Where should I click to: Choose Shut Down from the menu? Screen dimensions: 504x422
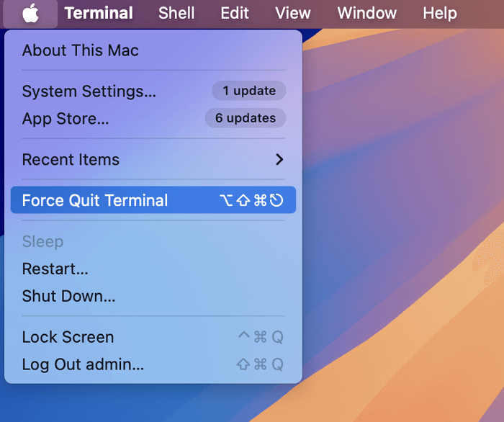(x=68, y=296)
